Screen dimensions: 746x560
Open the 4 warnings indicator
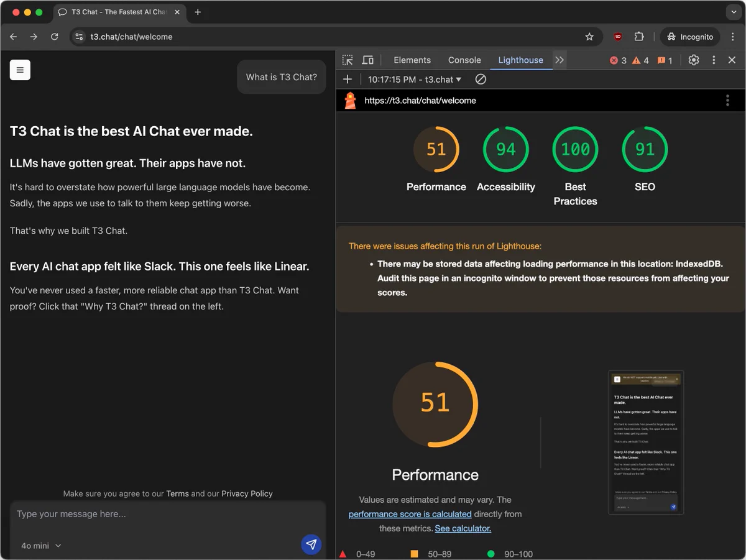pyautogui.click(x=640, y=60)
